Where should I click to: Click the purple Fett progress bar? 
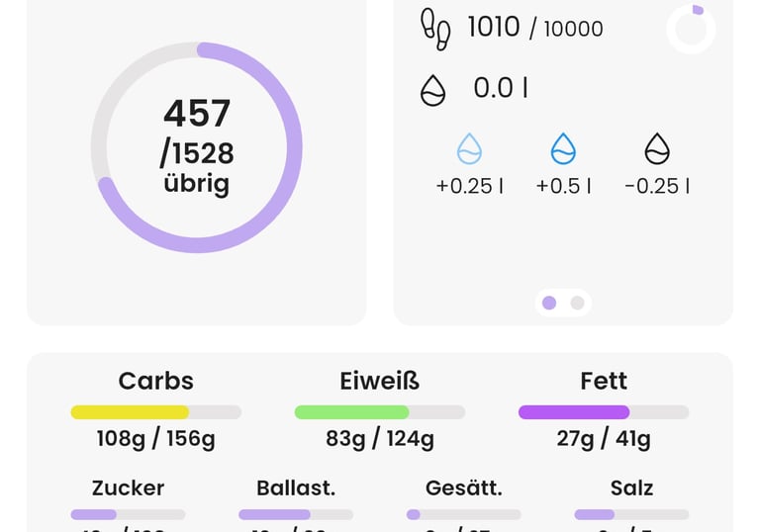point(604,412)
